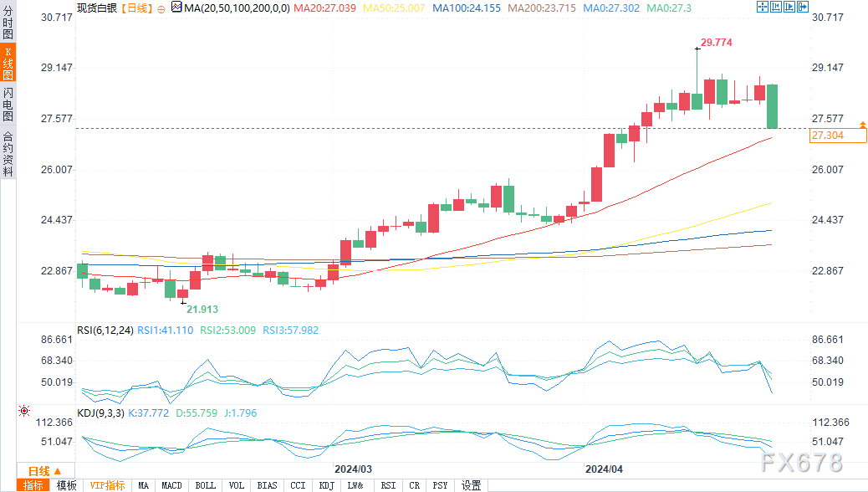Click the orange 27.304 price label
Viewport: 868px width, 492px height.
(826, 135)
